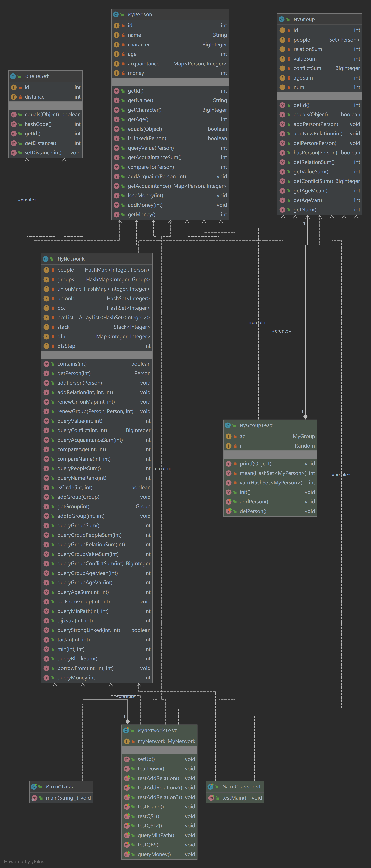Click loseMoney(int) method row
Viewport: 371px width, 868px height.
[x=170, y=195]
